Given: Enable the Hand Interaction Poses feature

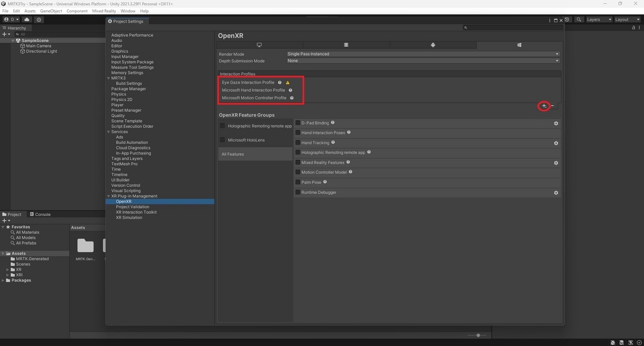Looking at the screenshot, I should pos(298,133).
